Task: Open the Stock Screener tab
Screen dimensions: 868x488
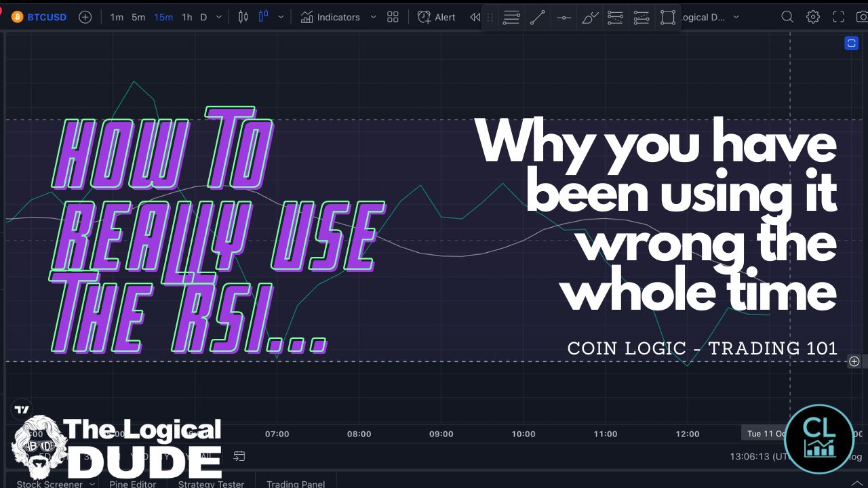Action: coord(50,483)
